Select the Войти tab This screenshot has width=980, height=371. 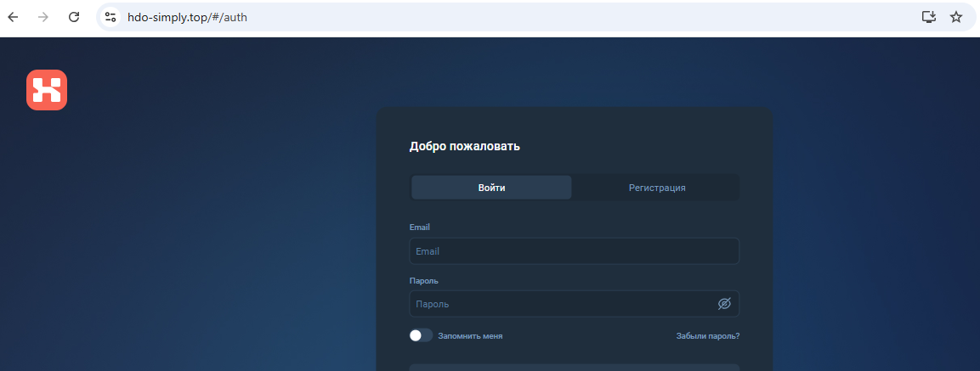coord(491,188)
